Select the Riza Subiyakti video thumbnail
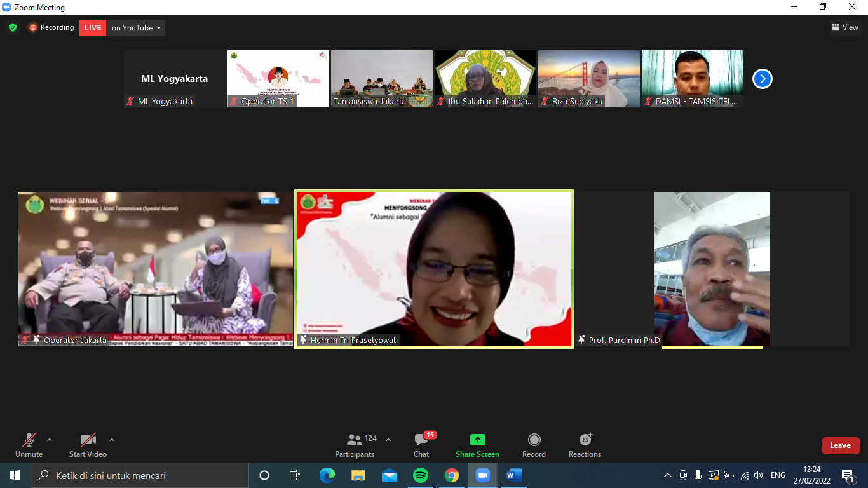This screenshot has width=868, height=488. (588, 78)
